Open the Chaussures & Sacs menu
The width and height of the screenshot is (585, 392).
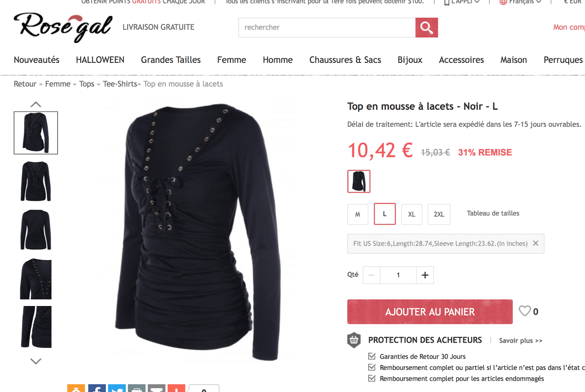tap(345, 60)
